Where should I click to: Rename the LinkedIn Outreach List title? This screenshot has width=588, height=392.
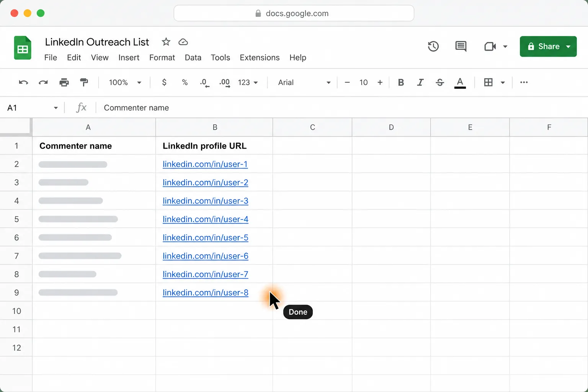coord(97,42)
